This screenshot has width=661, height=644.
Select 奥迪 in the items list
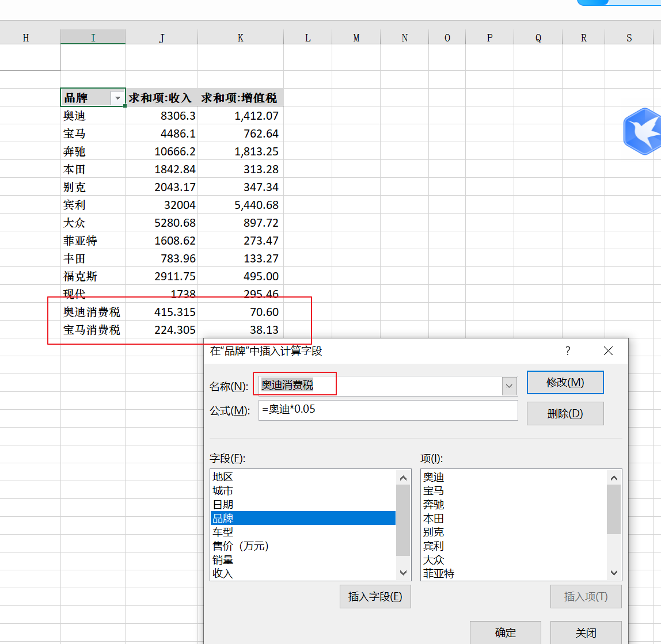point(514,477)
